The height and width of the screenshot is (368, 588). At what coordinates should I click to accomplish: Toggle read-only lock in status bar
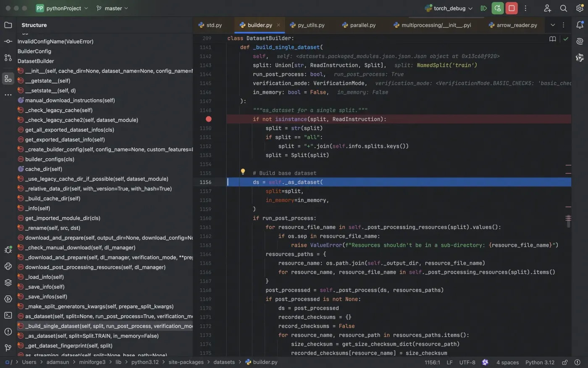coord(565,362)
